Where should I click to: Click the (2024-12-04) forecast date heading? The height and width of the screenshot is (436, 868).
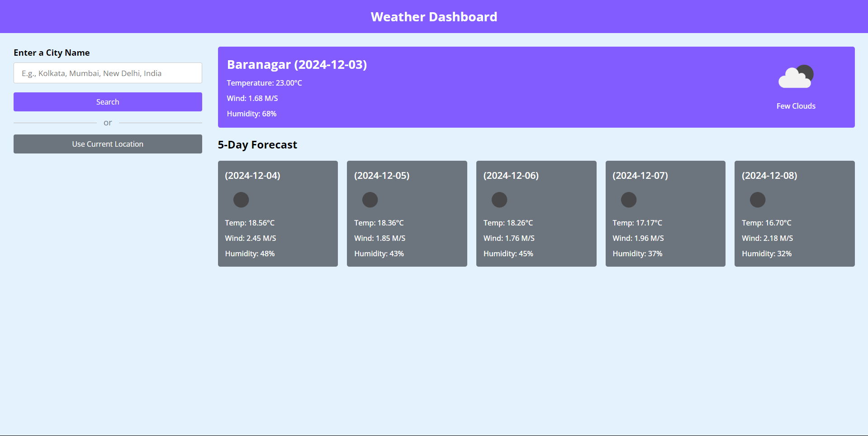pos(252,176)
